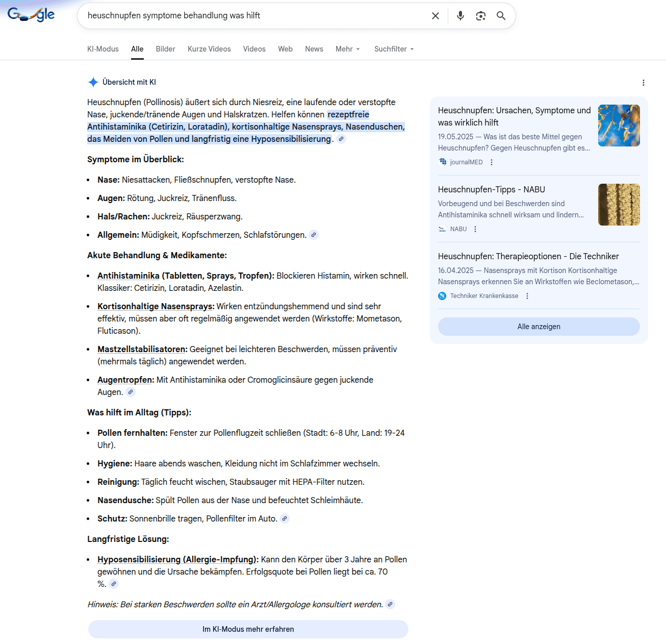Viewport: 666px width, 644px height.
Task: Open Google Lens camera search
Action: click(480, 16)
